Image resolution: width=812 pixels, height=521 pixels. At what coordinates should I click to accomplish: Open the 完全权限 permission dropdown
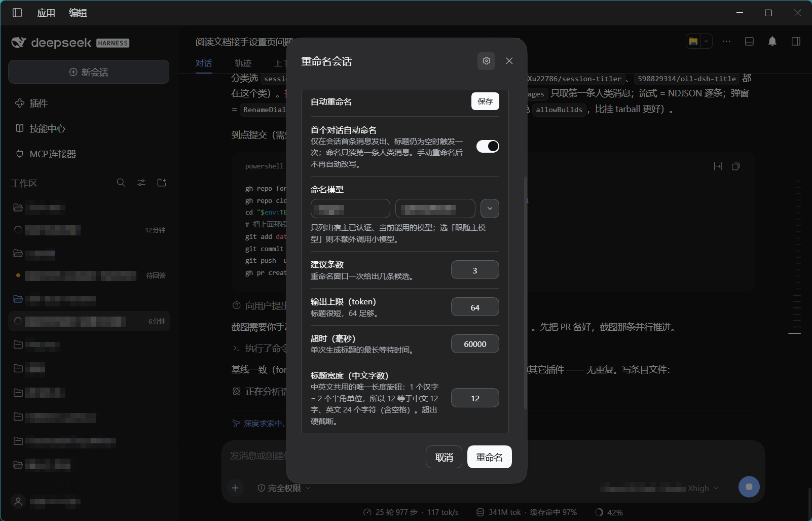pos(284,488)
